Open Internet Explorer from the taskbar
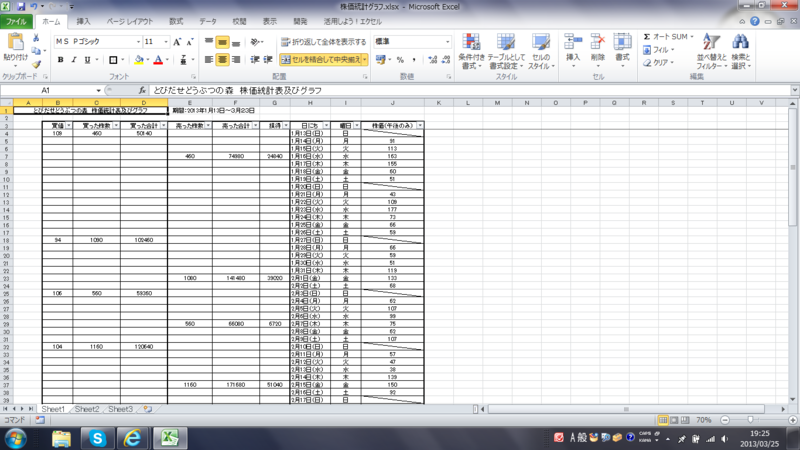The image size is (800, 450). [133, 438]
